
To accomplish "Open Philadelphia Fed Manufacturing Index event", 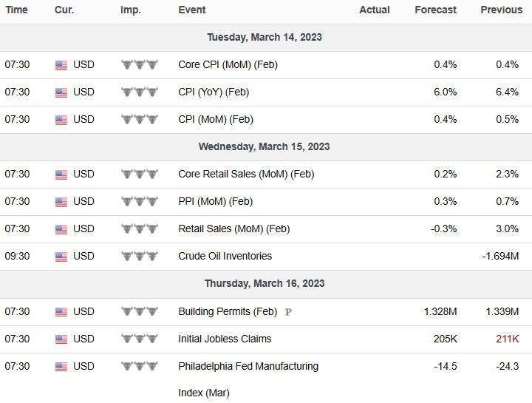I will point(248,366).
